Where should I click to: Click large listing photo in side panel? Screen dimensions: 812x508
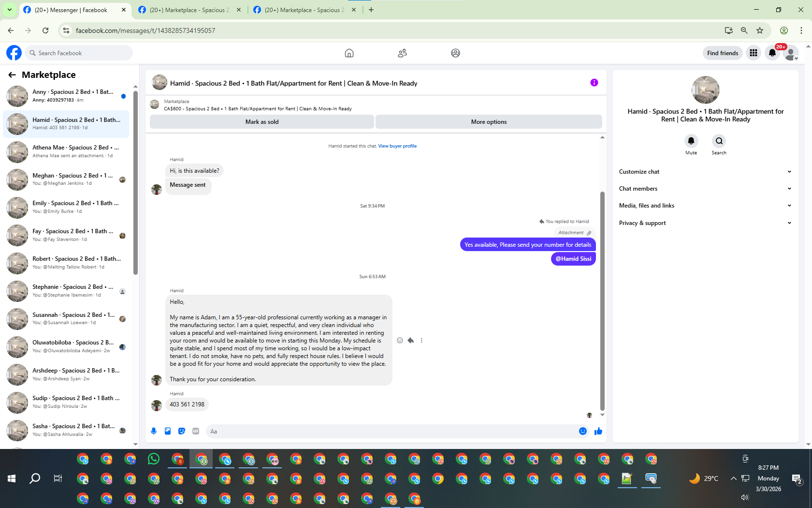[706, 90]
